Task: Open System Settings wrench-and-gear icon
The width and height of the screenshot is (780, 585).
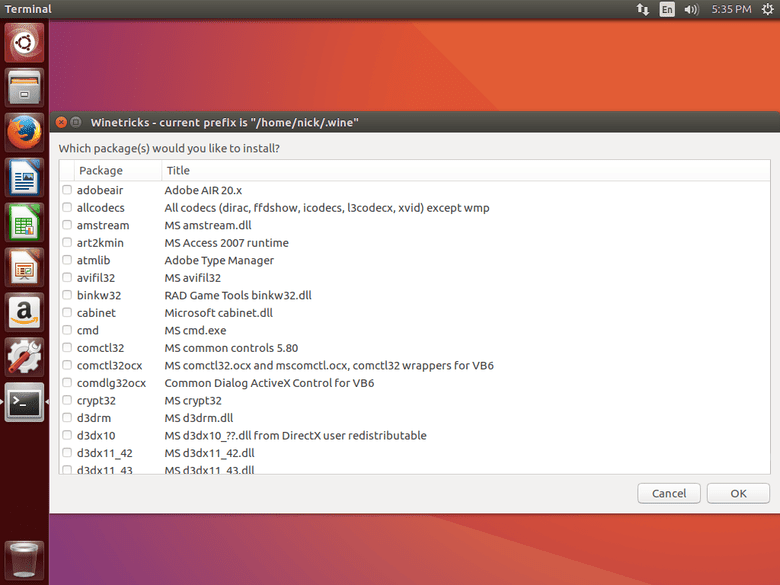Action: pos(24,357)
